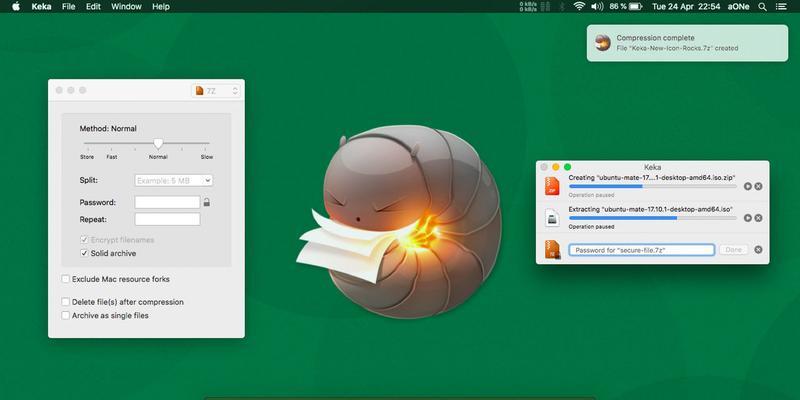Screen dimensions: 800x400
Task: Click the Method: Normal label
Action: [x=108, y=129]
